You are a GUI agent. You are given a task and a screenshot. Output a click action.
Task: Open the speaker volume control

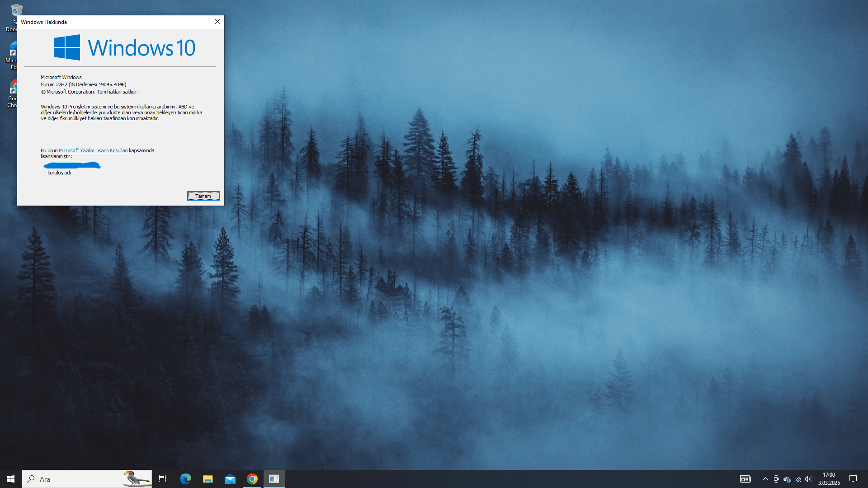coord(808,479)
